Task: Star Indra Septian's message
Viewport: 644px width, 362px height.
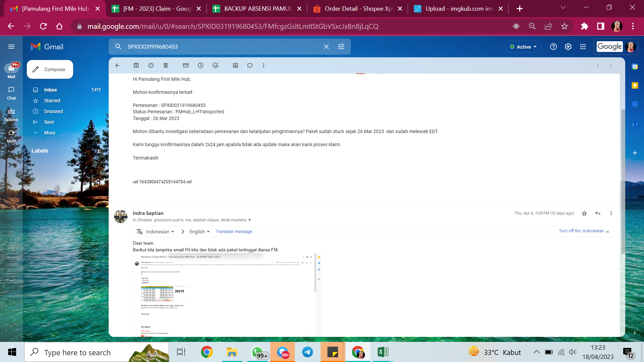Action: (584, 213)
